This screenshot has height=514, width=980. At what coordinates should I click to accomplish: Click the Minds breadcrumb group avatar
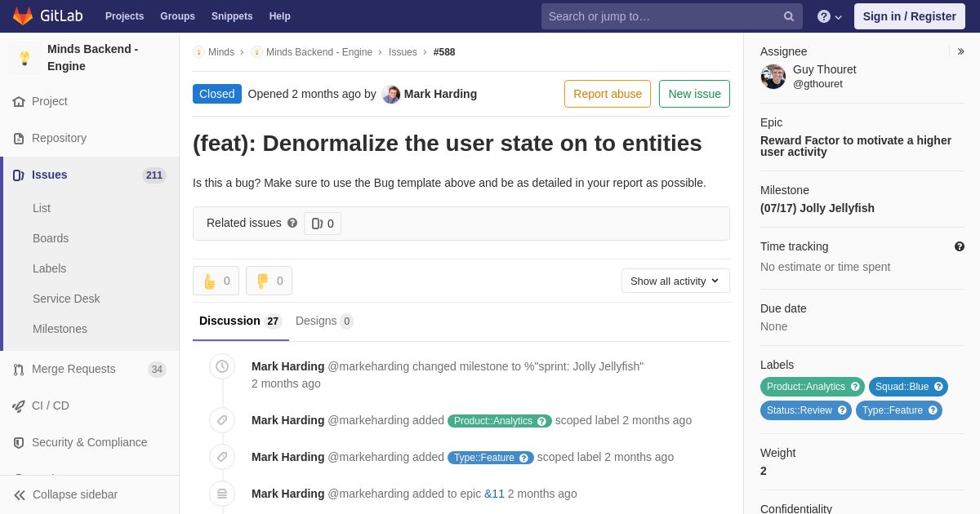(198, 52)
